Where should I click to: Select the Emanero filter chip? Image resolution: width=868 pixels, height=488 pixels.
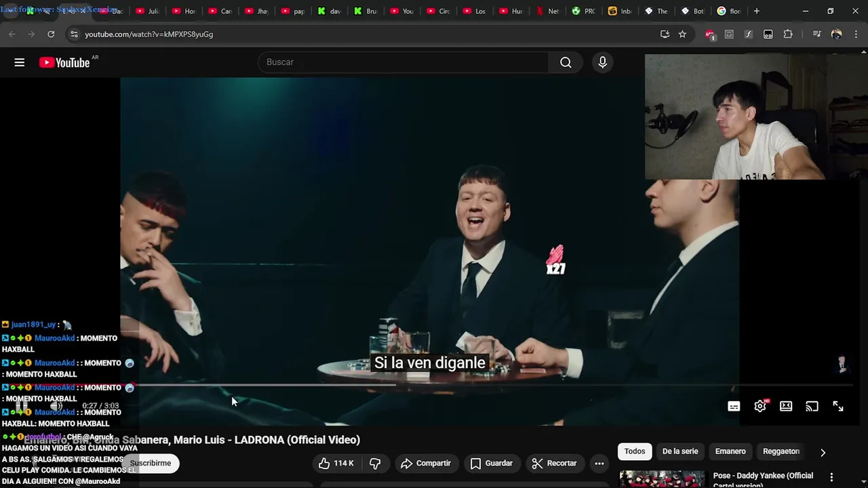[x=730, y=451]
